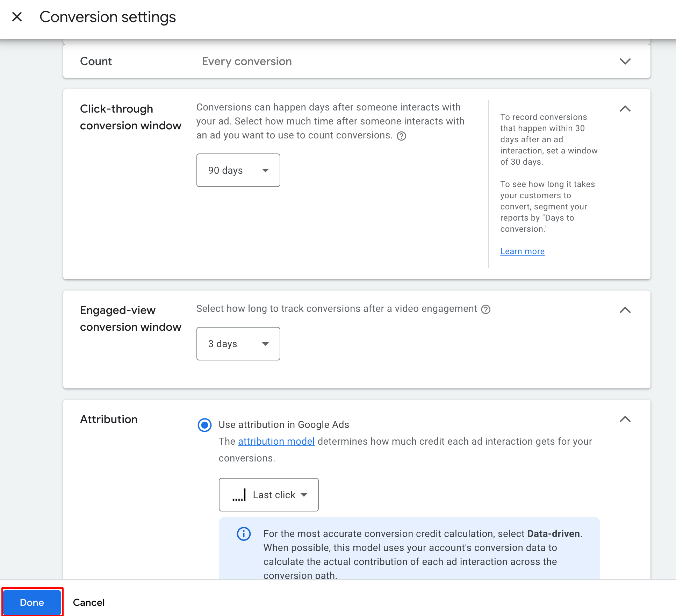Collapse the Click-through conversion window section
The image size is (676, 616).
625,109
